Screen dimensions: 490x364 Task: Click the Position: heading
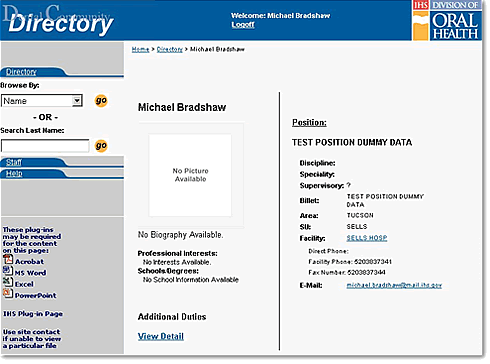tap(309, 123)
